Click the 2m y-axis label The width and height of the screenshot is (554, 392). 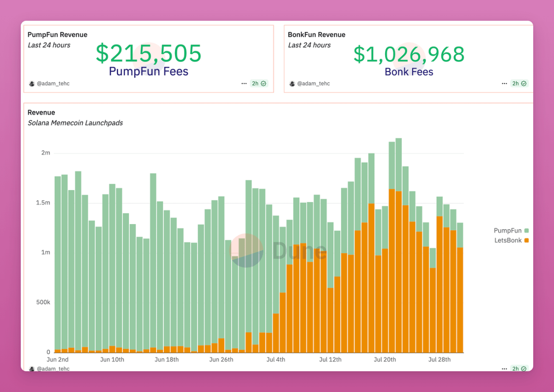[x=45, y=153]
